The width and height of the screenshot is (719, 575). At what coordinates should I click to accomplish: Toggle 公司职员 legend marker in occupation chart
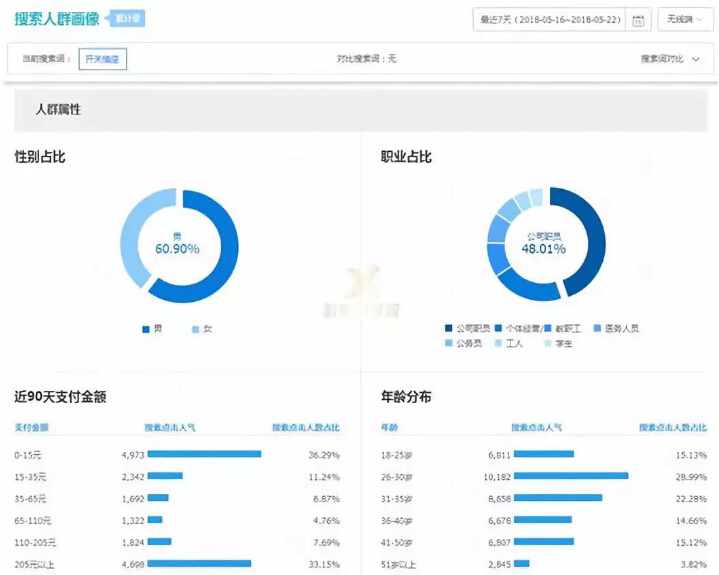[449, 328]
